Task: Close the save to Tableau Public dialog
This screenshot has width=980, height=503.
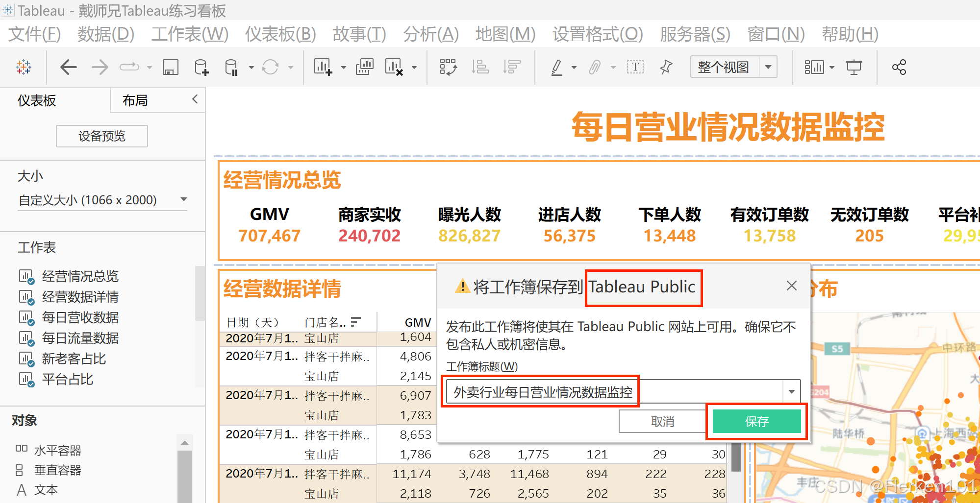Action: 791,286
